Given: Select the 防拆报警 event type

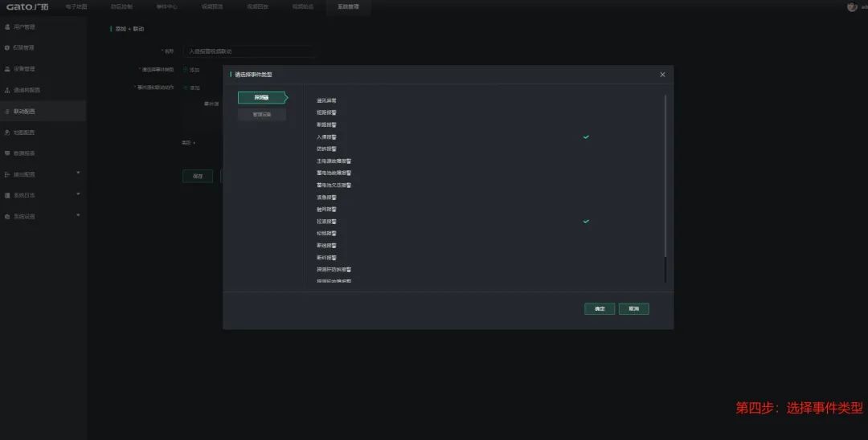Looking at the screenshot, I should (x=326, y=149).
